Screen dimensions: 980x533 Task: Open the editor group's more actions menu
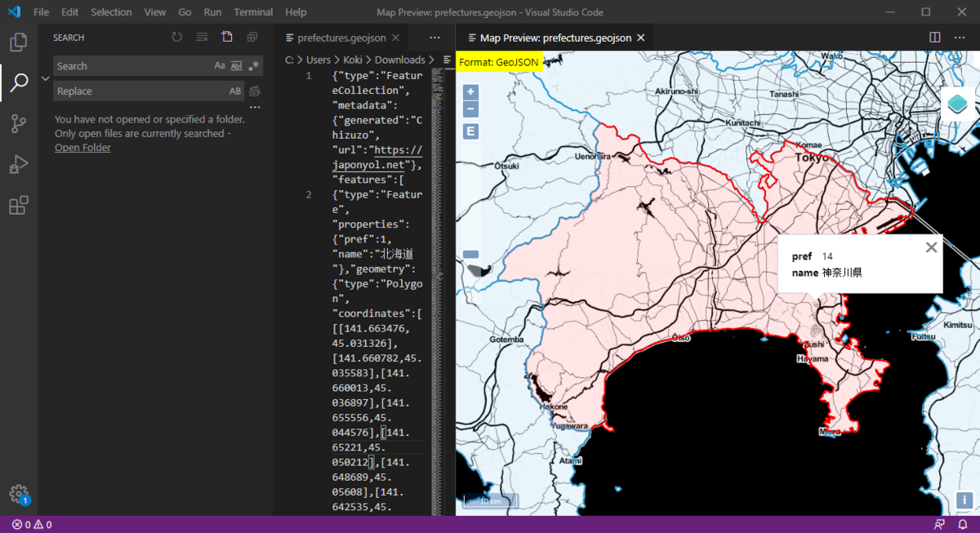tap(960, 38)
